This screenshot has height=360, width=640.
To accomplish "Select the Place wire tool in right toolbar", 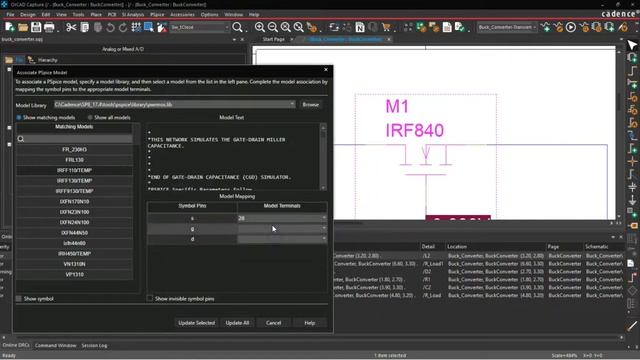I will coord(632,71).
